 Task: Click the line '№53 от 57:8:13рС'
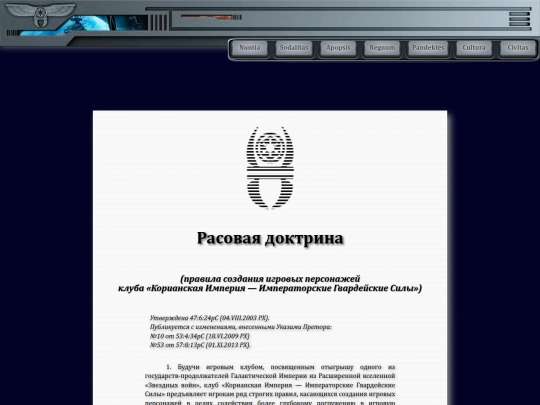pos(200,345)
